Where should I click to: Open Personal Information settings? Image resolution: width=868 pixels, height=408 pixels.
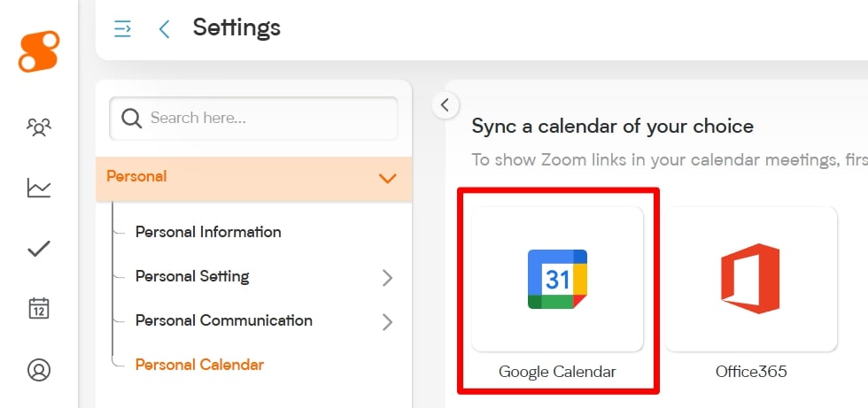point(208,232)
